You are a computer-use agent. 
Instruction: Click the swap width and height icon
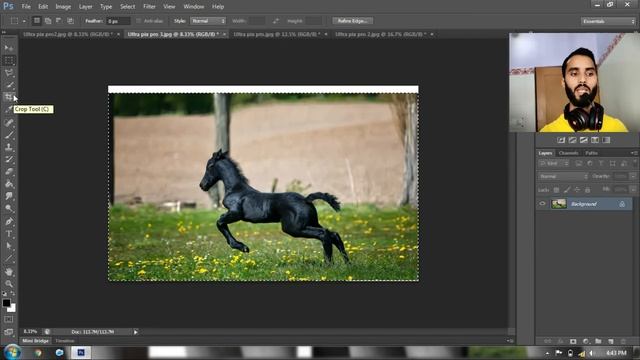click(276, 21)
